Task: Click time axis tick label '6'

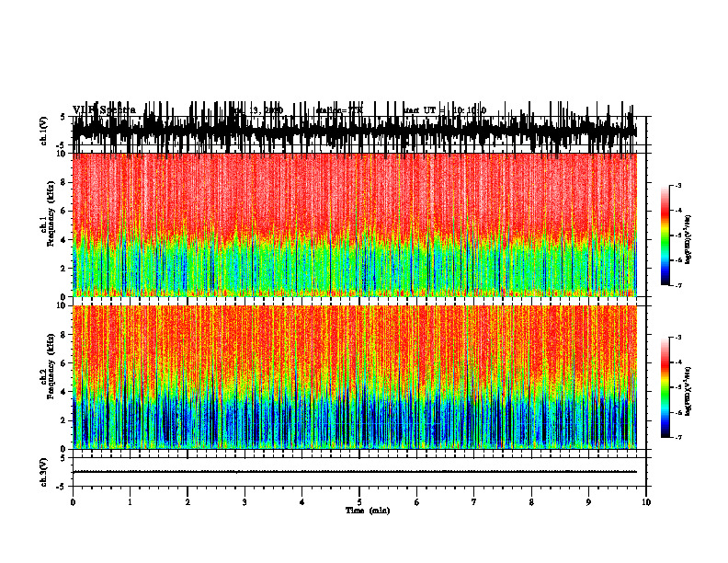Action: pos(417,502)
